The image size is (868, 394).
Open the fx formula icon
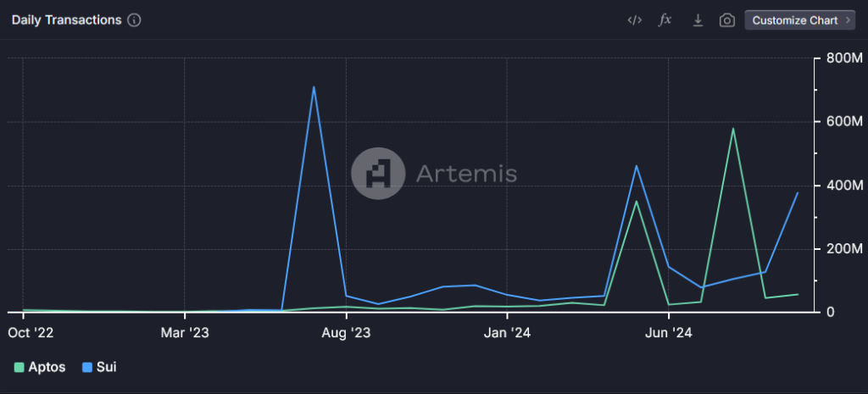click(665, 20)
